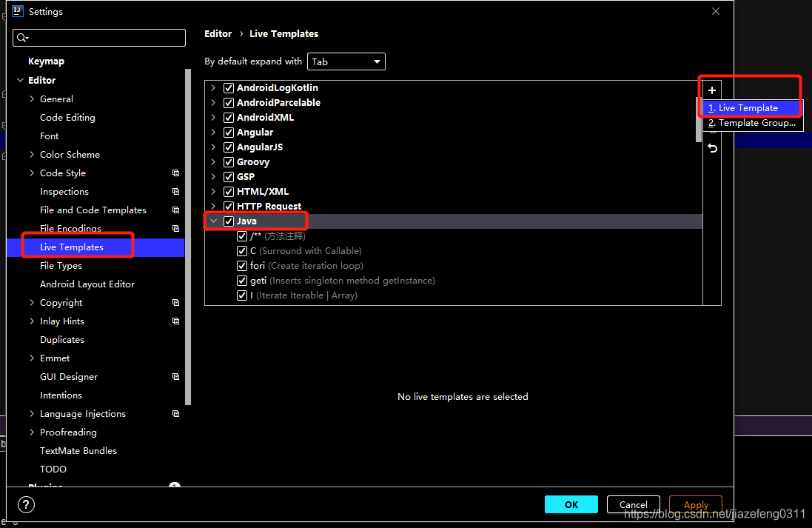812x528 pixels.
Task: Click the plus add template icon
Action: pyautogui.click(x=712, y=90)
